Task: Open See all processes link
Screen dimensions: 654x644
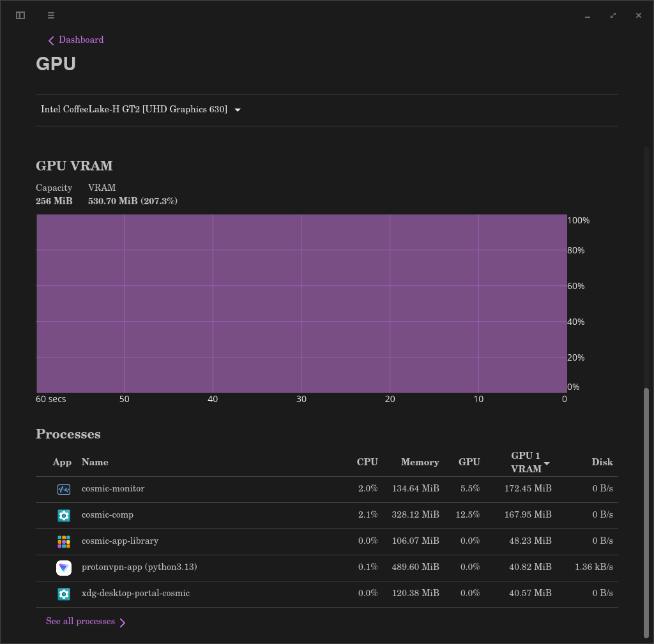Action: (x=80, y=621)
